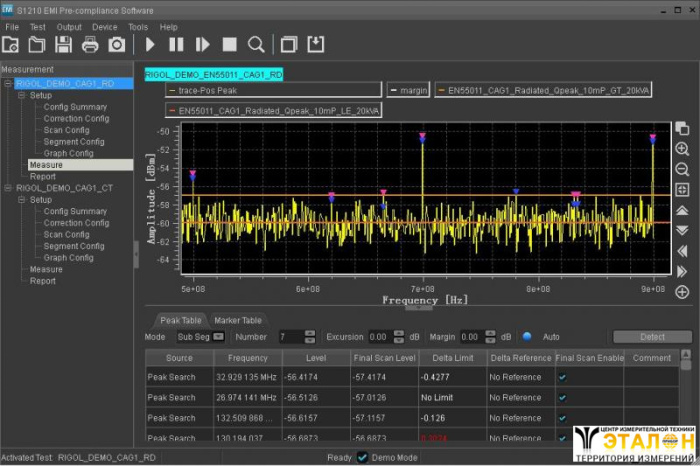
Task: Click the Detect button
Action: pyautogui.click(x=652, y=337)
